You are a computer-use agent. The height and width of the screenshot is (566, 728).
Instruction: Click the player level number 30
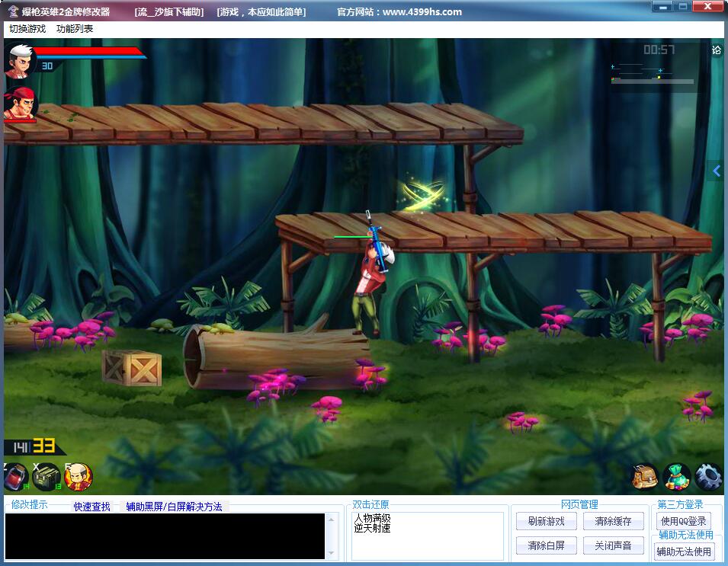pos(47,66)
